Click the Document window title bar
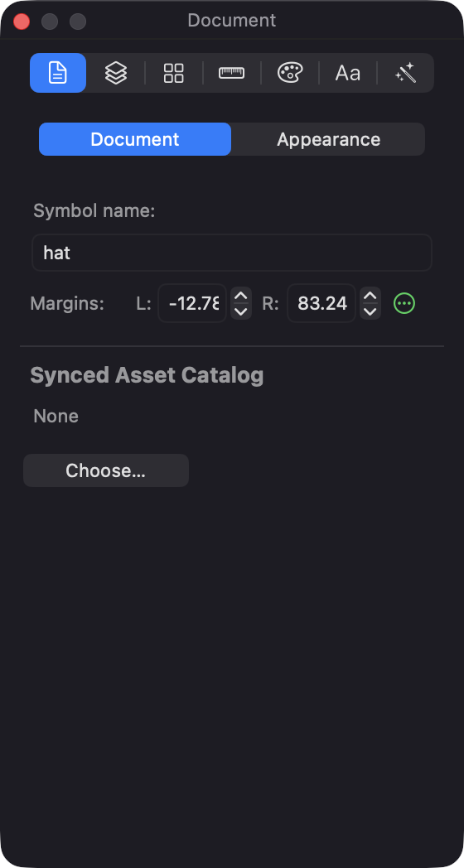Image resolution: width=464 pixels, height=868 pixels. tap(231, 21)
